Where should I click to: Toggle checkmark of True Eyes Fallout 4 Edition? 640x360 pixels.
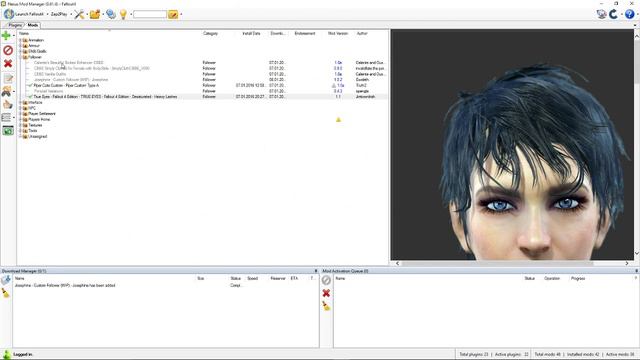(29, 97)
